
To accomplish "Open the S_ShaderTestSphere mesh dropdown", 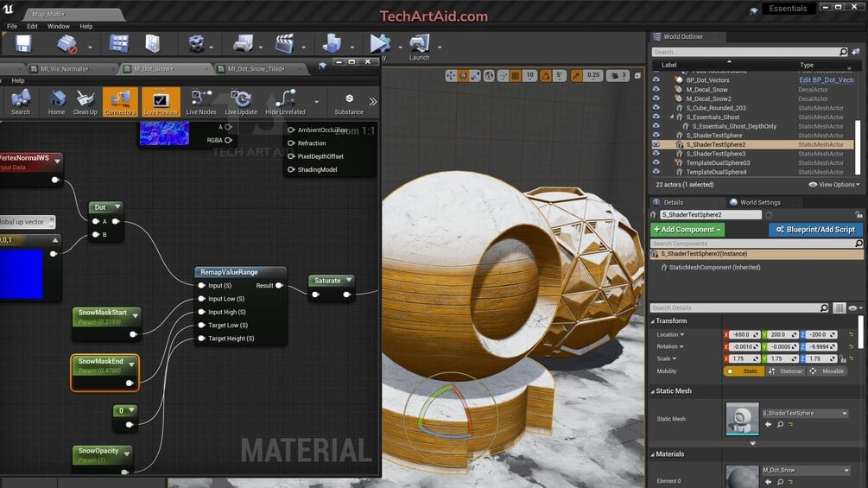I will tap(806, 414).
